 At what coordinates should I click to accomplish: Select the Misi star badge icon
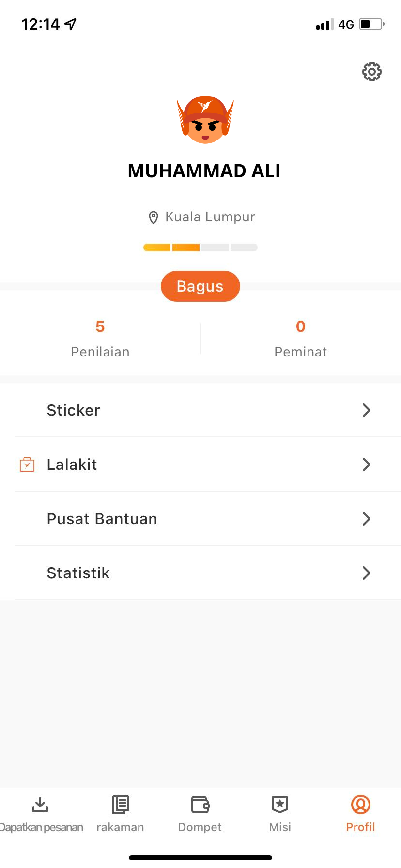[x=280, y=805]
